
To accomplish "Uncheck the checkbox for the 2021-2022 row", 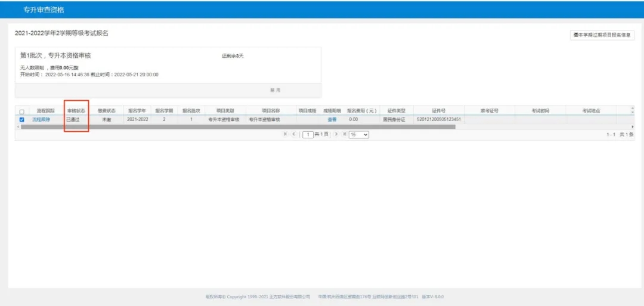I will tap(22, 119).
